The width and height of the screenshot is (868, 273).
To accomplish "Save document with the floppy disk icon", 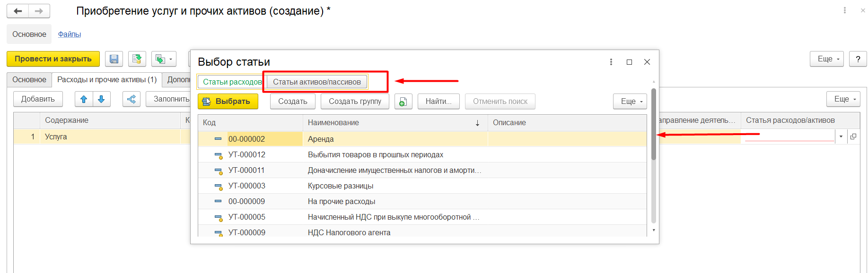I will click(114, 59).
